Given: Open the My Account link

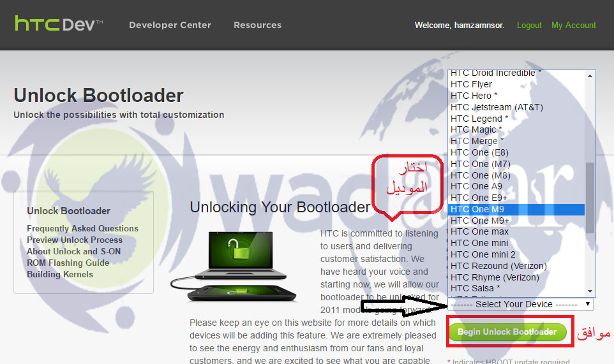Looking at the screenshot, I should pyautogui.click(x=573, y=25).
